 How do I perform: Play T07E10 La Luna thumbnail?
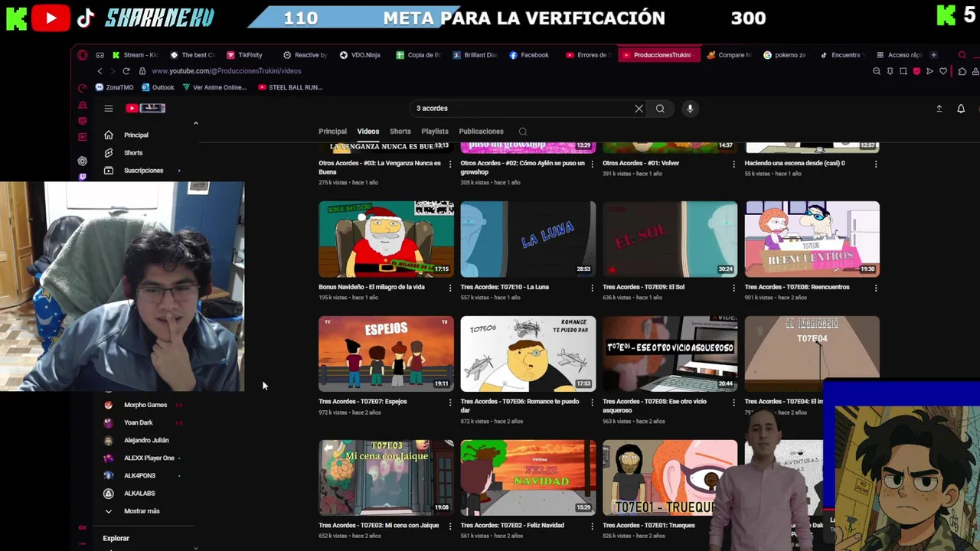pyautogui.click(x=528, y=239)
